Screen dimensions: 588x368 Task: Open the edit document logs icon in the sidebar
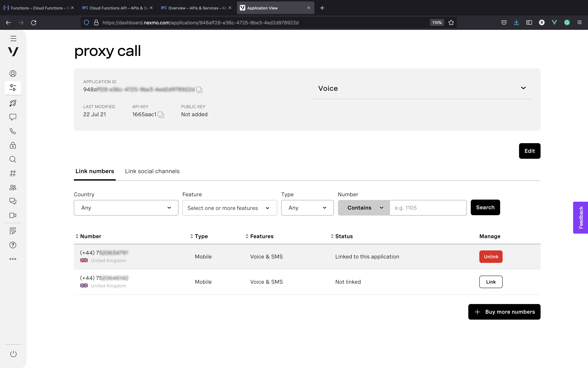pos(13,231)
